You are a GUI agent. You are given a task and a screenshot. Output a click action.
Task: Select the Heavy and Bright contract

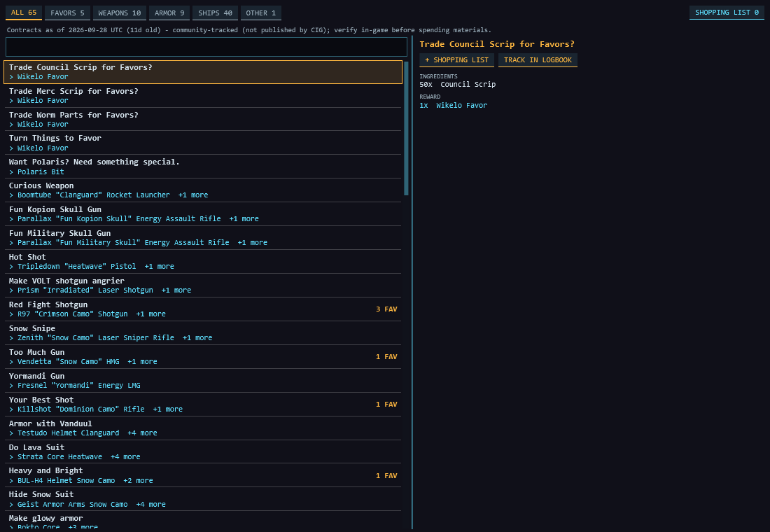tap(203, 475)
